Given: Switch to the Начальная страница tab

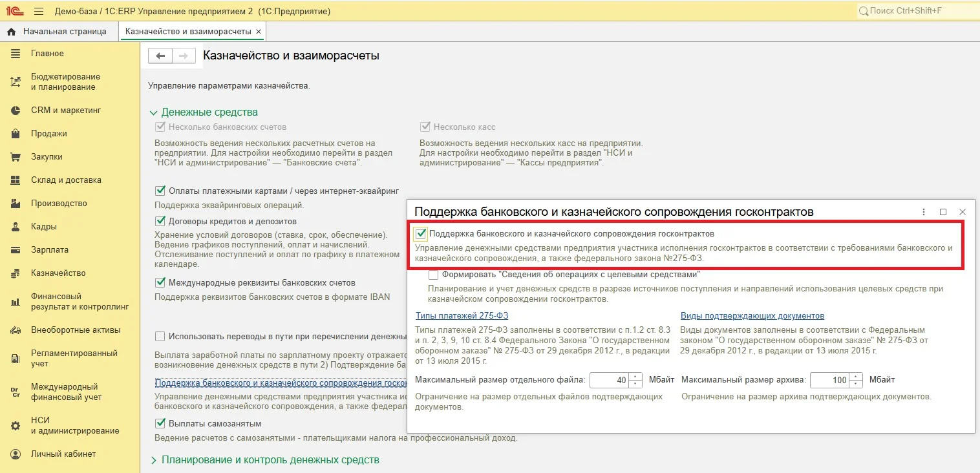Looking at the screenshot, I should [x=56, y=31].
